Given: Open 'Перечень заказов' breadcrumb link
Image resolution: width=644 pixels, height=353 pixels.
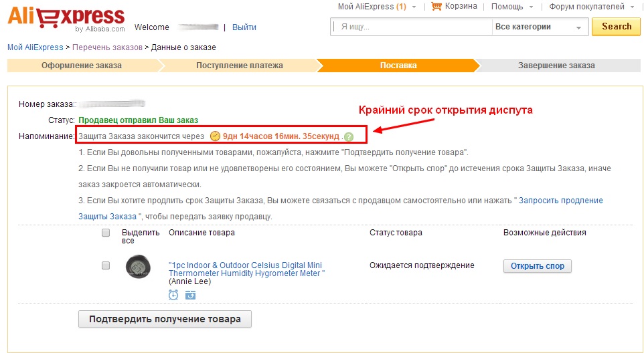Looking at the screenshot, I should pos(107,47).
